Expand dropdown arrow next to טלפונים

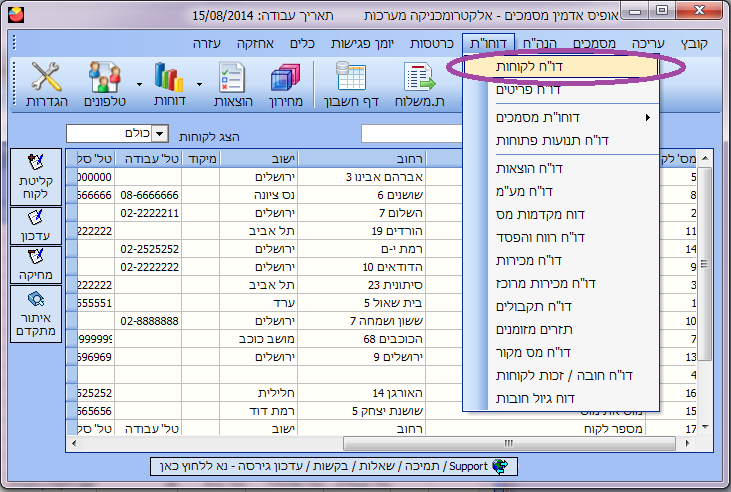click(x=139, y=84)
